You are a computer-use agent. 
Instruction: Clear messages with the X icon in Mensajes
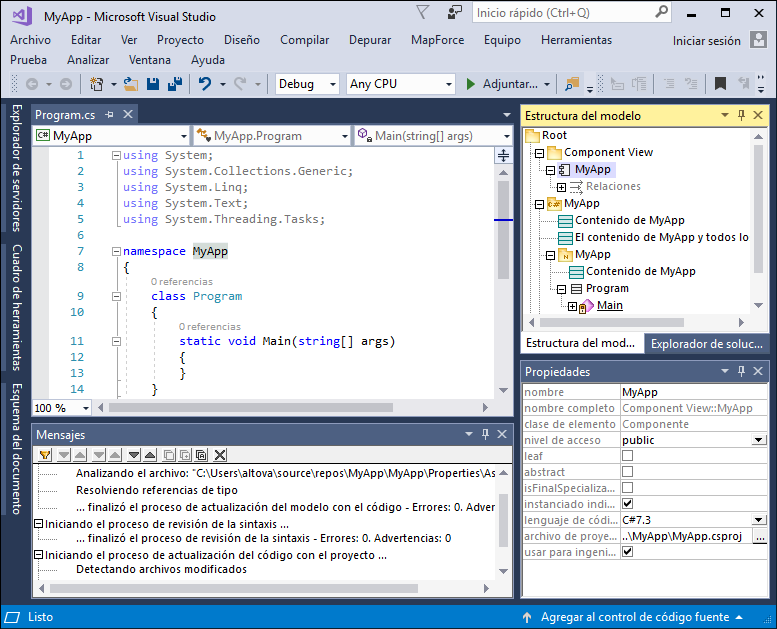pos(220,455)
